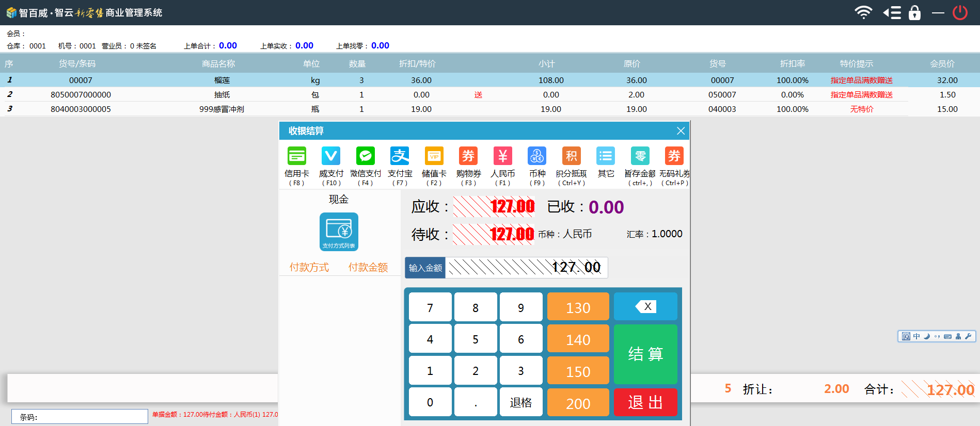
Task: Select the 999感冒冲剂 row in item list
Action: [x=222, y=109]
